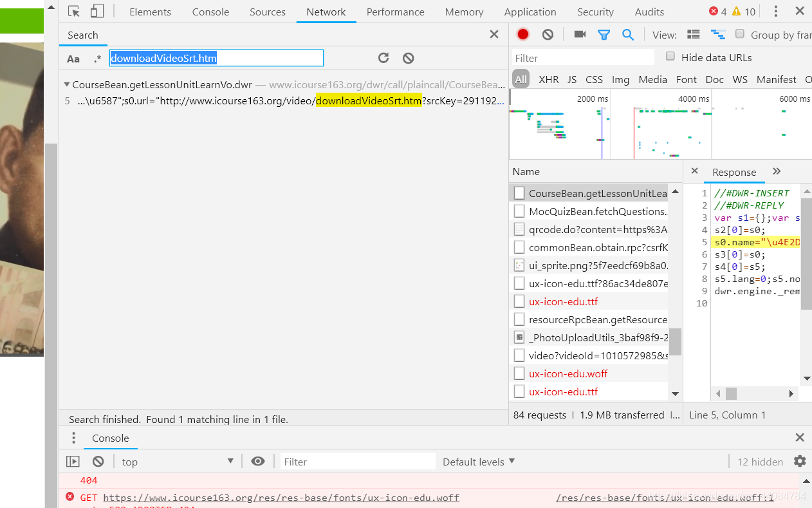Toggle the regular expression .* button
This screenshot has width=812, height=508.
[97, 59]
